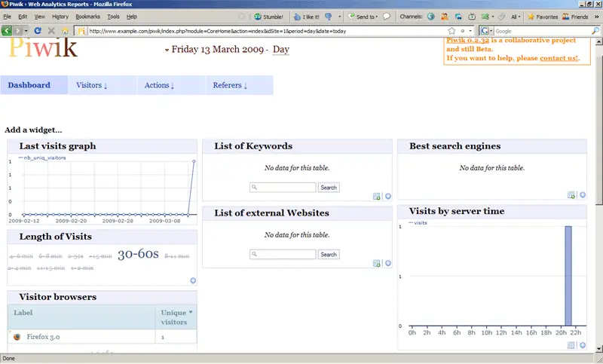Open the date picker arrow before Friday 13 March
Screen dimensions: 603x364
point(167,50)
